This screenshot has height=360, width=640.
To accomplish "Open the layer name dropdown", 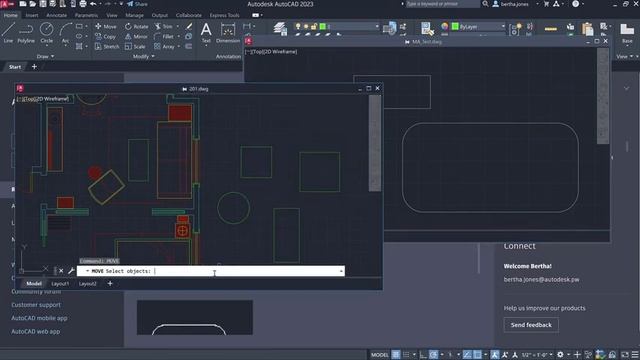I will click(x=377, y=26).
